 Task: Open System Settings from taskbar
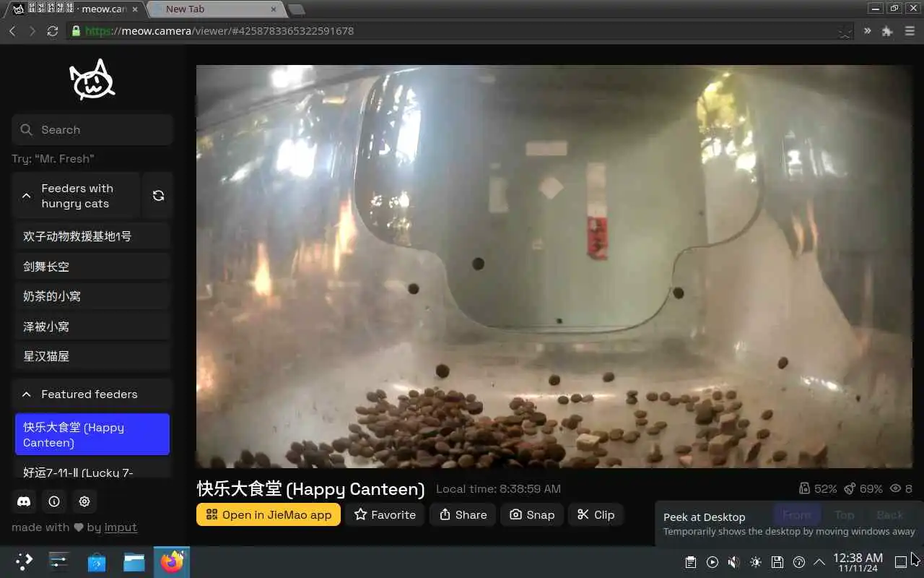pos(58,562)
